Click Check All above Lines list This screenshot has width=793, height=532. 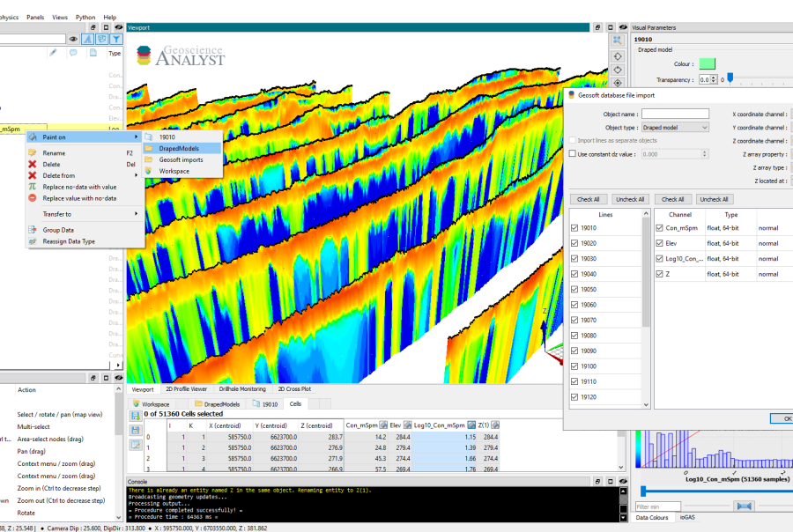(x=589, y=199)
